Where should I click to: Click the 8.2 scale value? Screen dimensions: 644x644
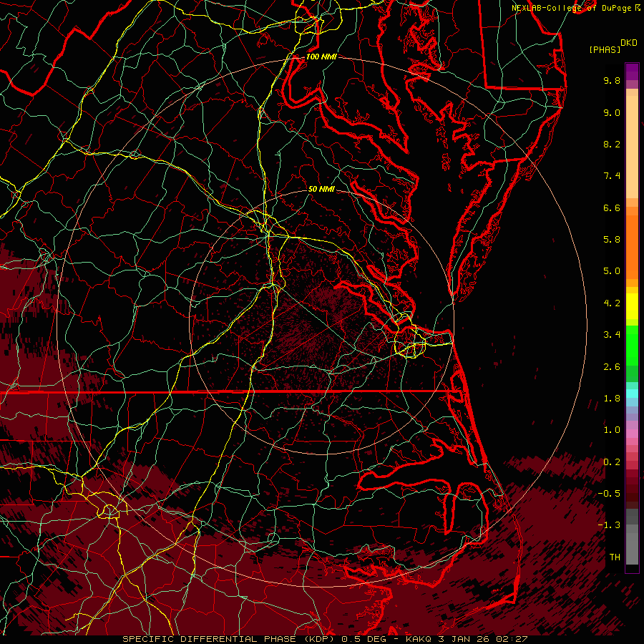[x=612, y=144]
